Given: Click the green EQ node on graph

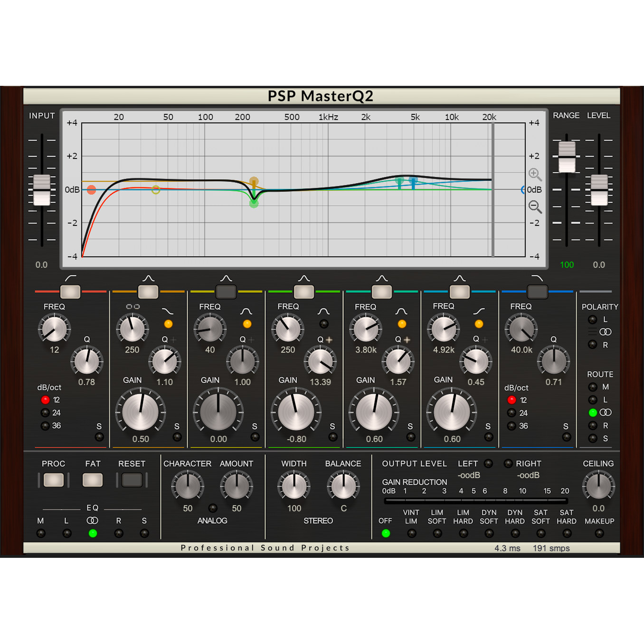Looking at the screenshot, I should pyautogui.click(x=254, y=203).
